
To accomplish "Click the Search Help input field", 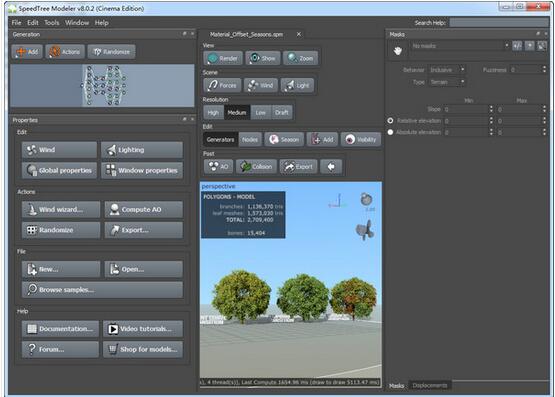I will tap(499, 23).
